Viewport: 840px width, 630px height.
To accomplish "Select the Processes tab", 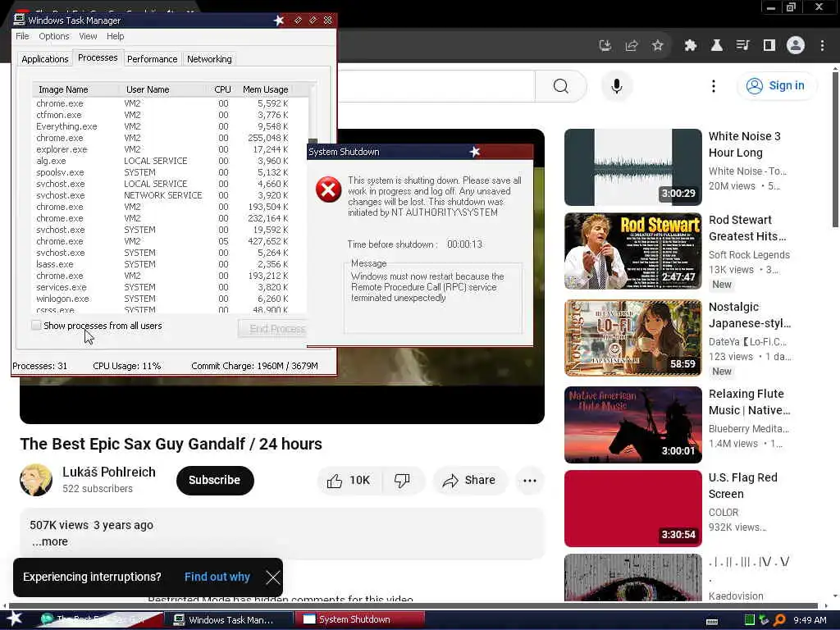I will point(98,57).
